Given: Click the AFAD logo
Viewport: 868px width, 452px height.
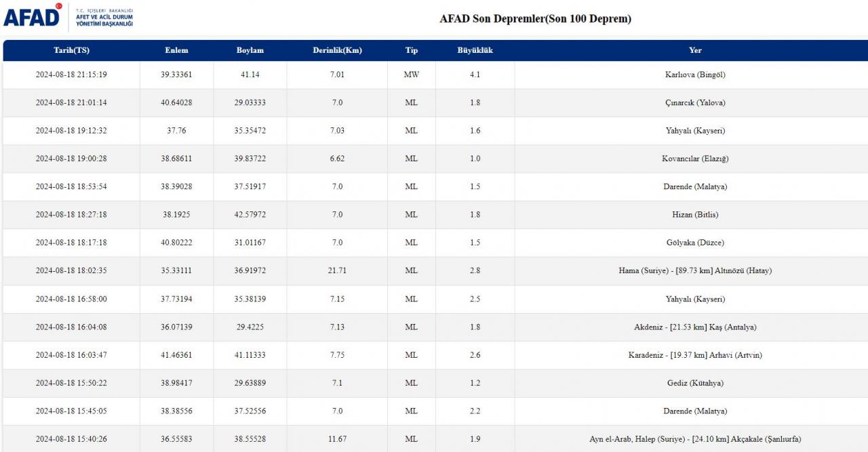Looking at the screenshot, I should click(68, 17).
